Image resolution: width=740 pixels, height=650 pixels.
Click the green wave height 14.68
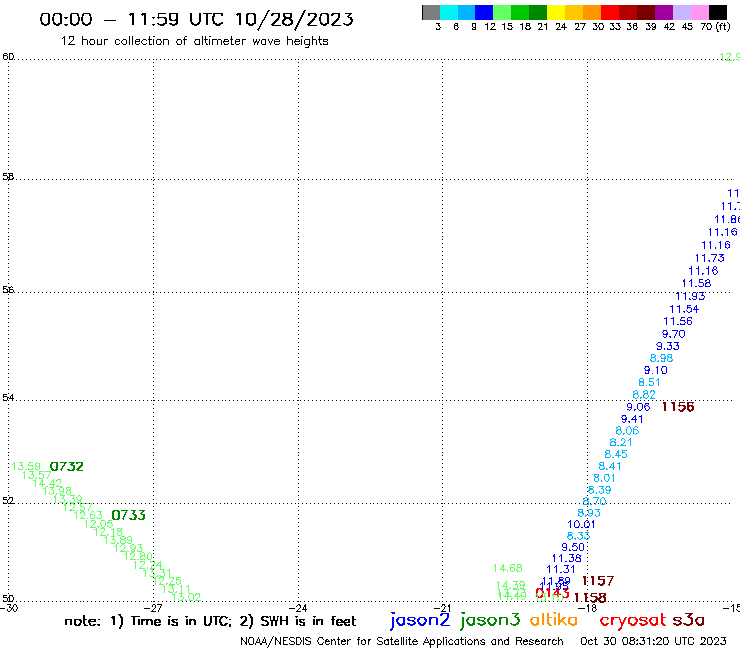(508, 568)
